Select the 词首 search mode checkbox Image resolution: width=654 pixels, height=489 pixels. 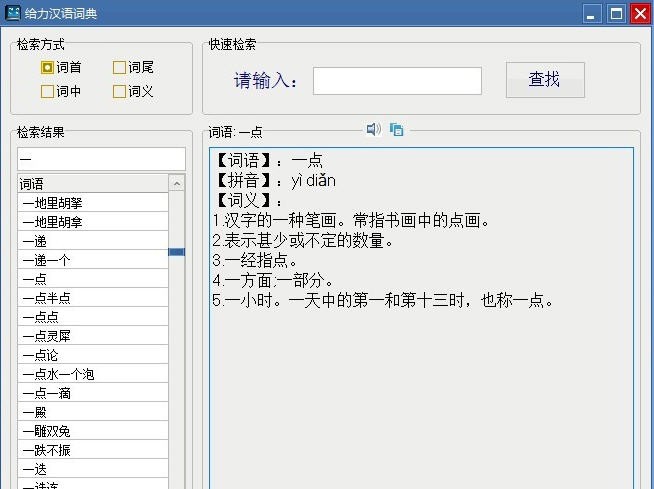[x=48, y=67]
